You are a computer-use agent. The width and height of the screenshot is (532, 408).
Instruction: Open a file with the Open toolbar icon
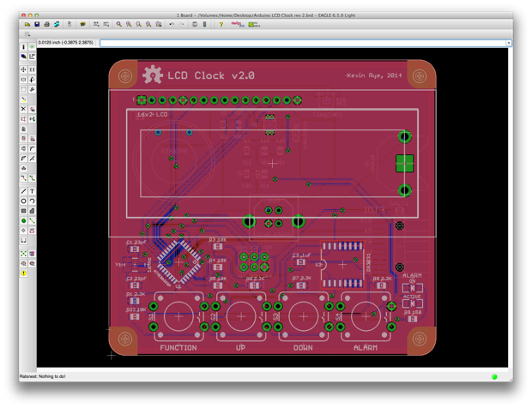tap(27, 24)
